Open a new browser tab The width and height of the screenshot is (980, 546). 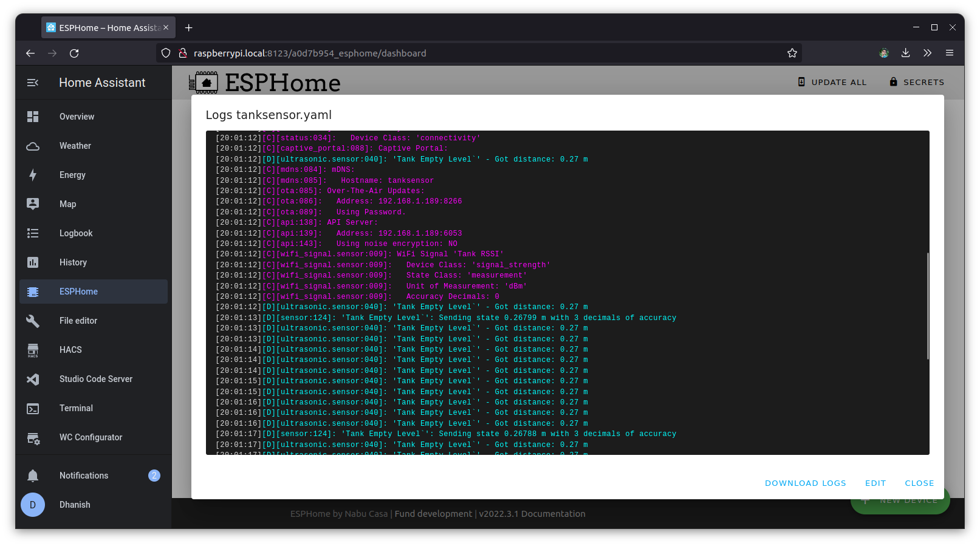189,28
